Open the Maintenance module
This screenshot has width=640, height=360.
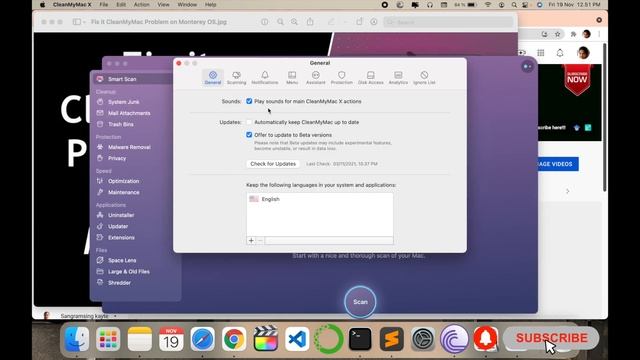point(123,192)
